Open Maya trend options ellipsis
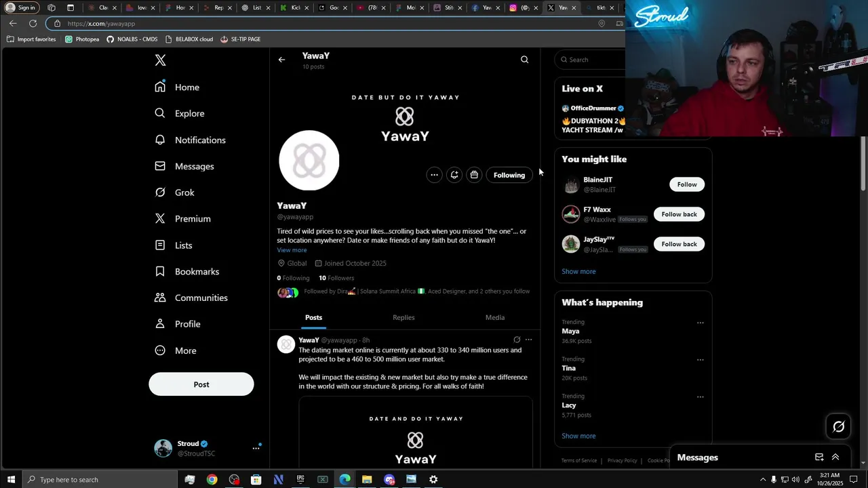Image resolution: width=868 pixels, height=488 pixels. (700, 323)
